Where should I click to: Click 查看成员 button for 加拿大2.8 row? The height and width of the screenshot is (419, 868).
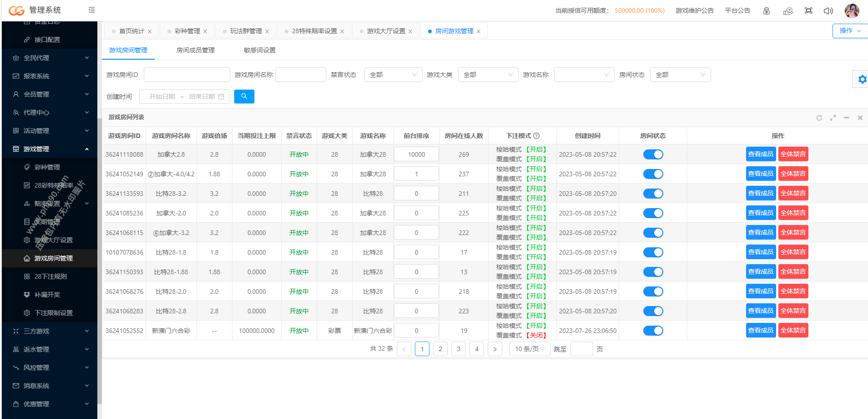[x=761, y=154]
